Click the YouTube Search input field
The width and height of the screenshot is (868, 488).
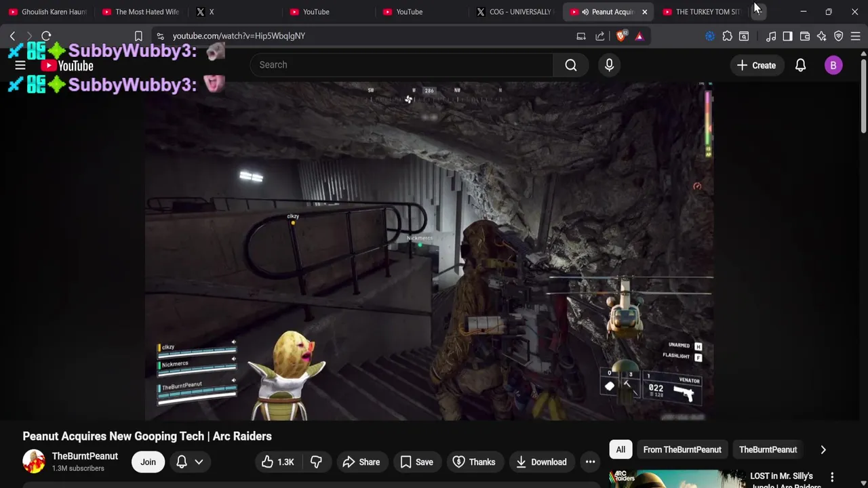tap(401, 65)
